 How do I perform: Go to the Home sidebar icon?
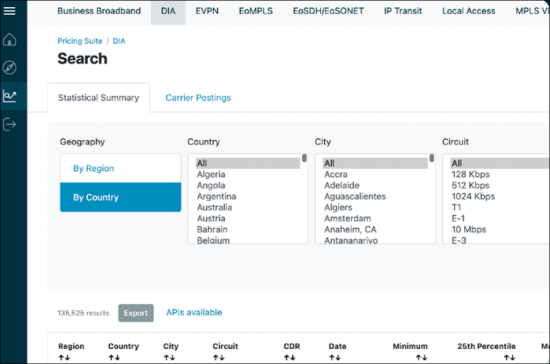tap(9, 39)
